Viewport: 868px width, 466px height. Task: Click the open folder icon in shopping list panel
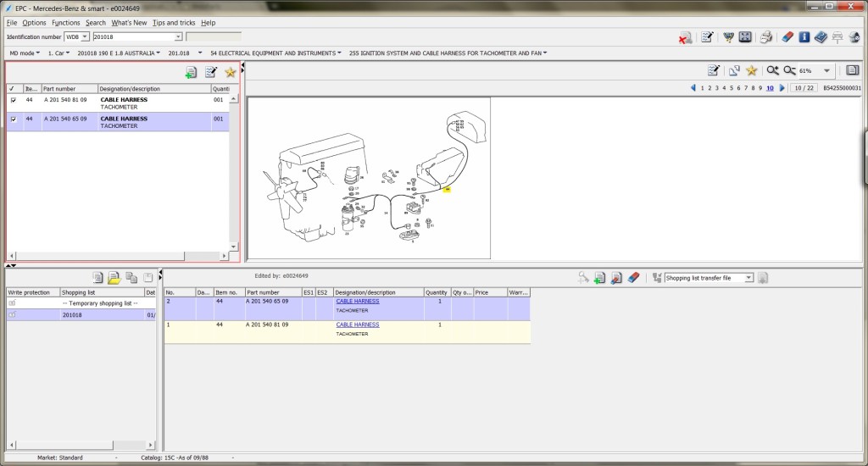(x=114, y=278)
